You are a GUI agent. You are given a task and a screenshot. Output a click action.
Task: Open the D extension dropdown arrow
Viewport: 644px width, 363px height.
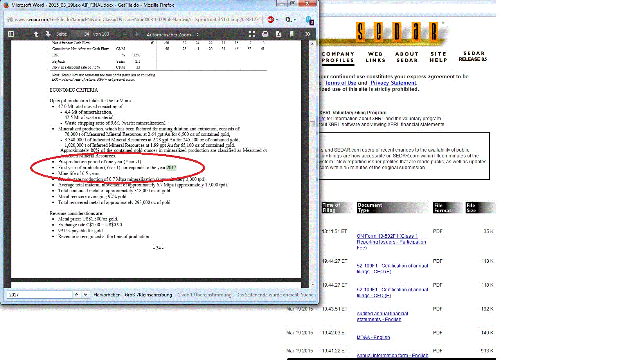[x=295, y=20]
